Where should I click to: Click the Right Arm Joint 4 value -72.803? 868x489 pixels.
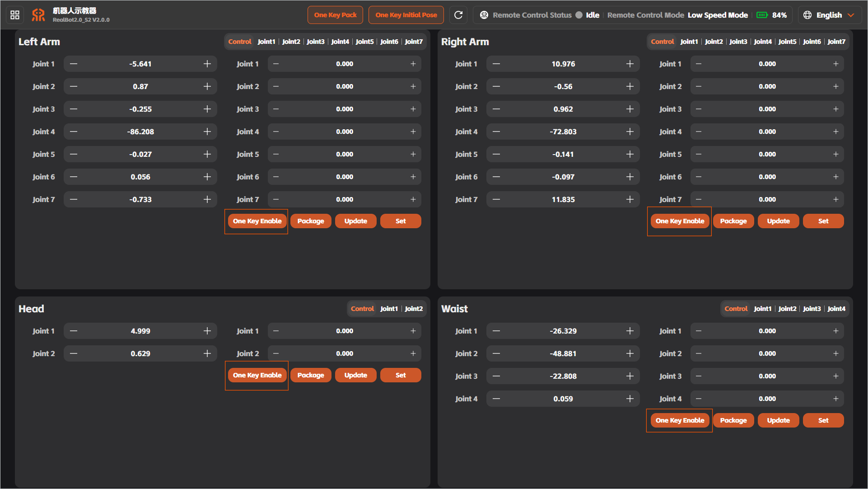point(563,132)
